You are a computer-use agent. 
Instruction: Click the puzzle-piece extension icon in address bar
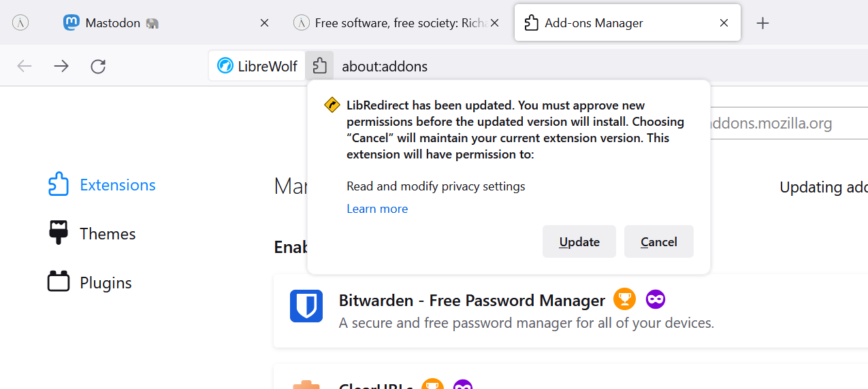click(x=319, y=66)
